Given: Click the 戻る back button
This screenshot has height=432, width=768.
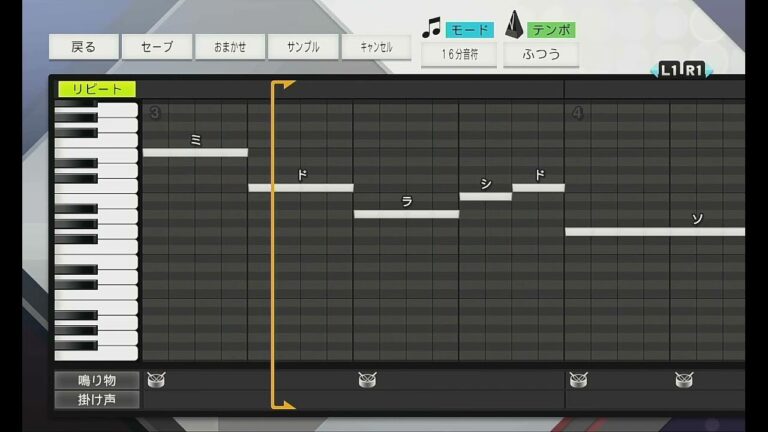Looking at the screenshot, I should (x=84, y=47).
